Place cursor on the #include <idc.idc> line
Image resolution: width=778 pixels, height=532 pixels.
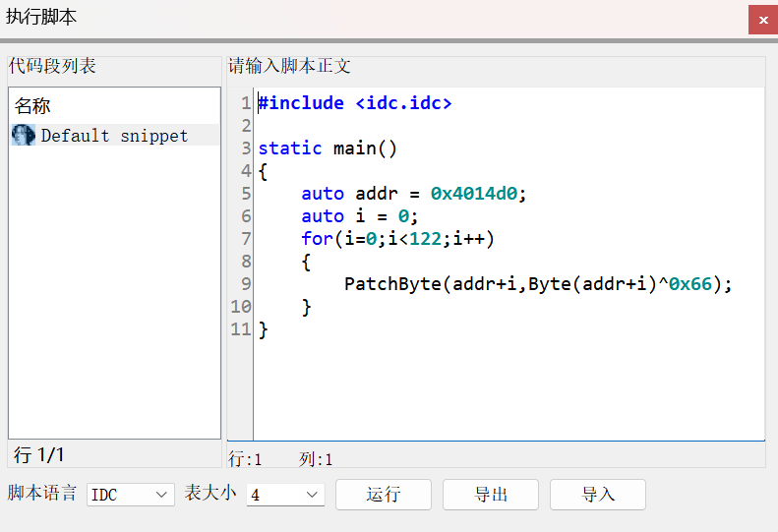point(354,103)
